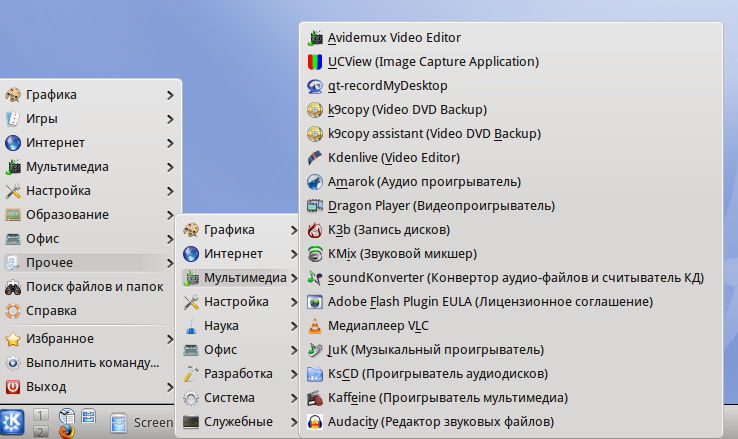Open Adobe Flash Plugin EULA entry

pos(511,302)
